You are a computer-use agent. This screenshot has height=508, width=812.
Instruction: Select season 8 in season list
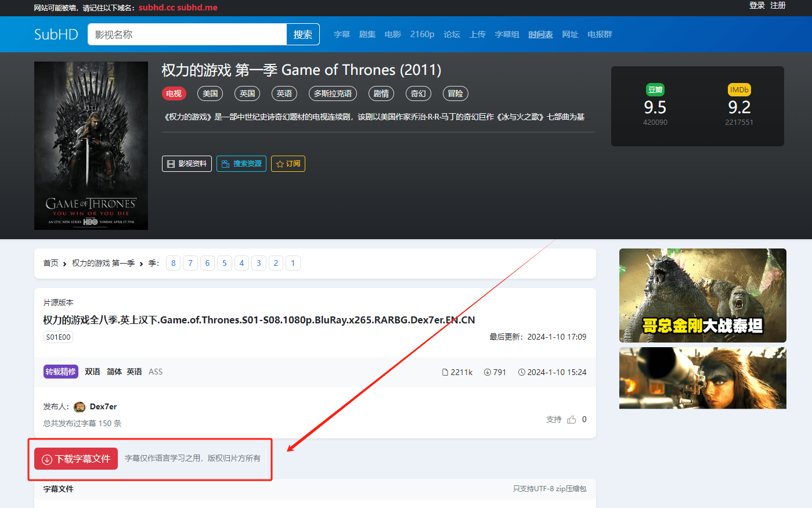(x=173, y=263)
